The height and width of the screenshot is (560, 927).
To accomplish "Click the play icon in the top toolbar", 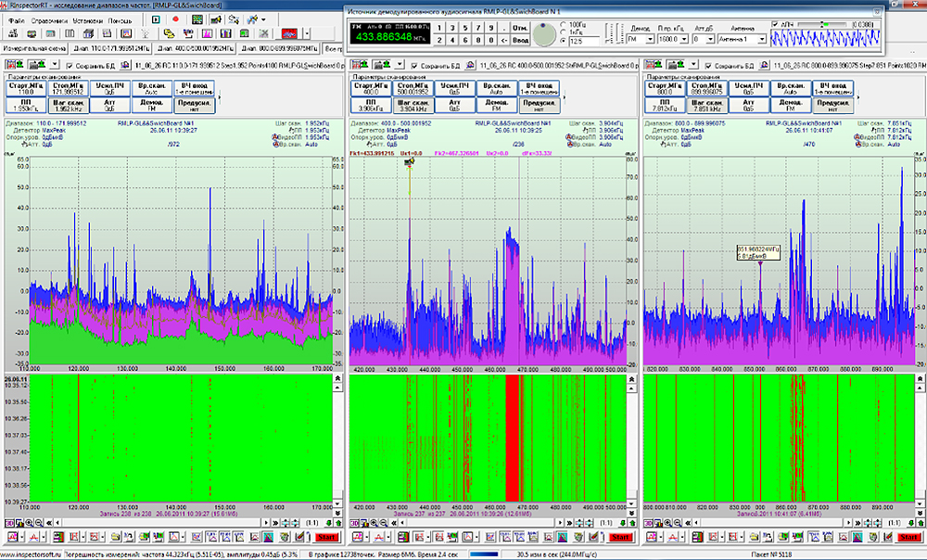I will 155,19.
